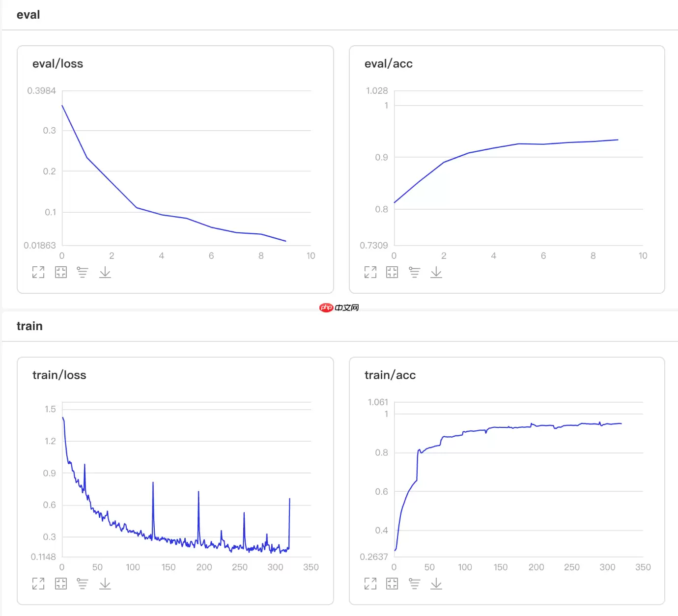Download the eval/loss chart data

(105, 272)
